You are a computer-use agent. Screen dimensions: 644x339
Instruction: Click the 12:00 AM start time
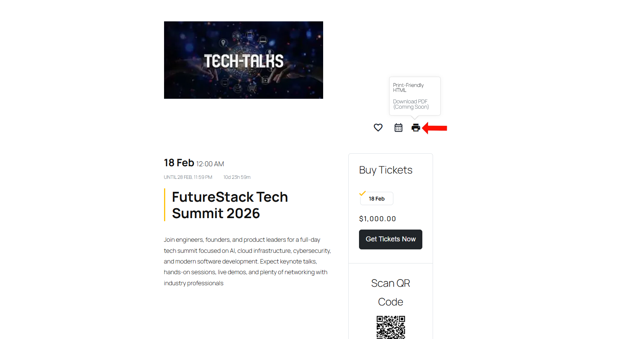click(210, 164)
